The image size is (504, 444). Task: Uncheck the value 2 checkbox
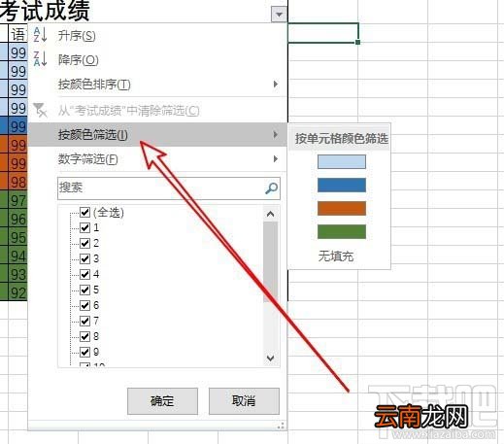(84, 243)
